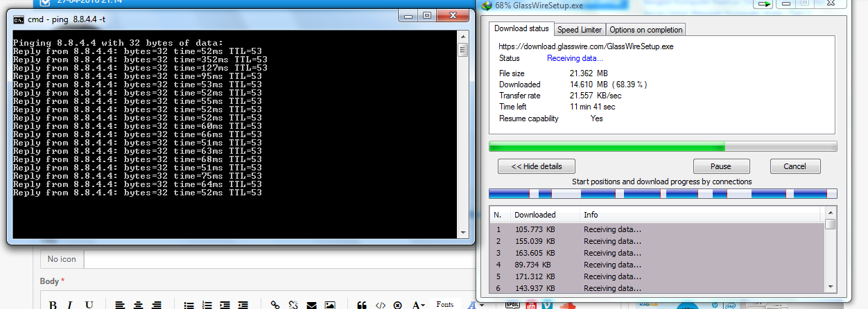Cancel the current download
The image size is (868, 309).
(x=795, y=166)
